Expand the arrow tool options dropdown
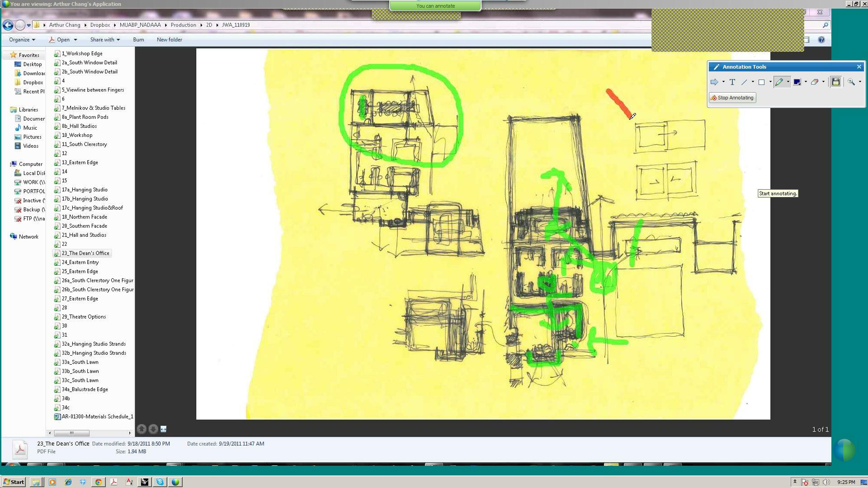The height and width of the screenshot is (488, 868). point(723,82)
